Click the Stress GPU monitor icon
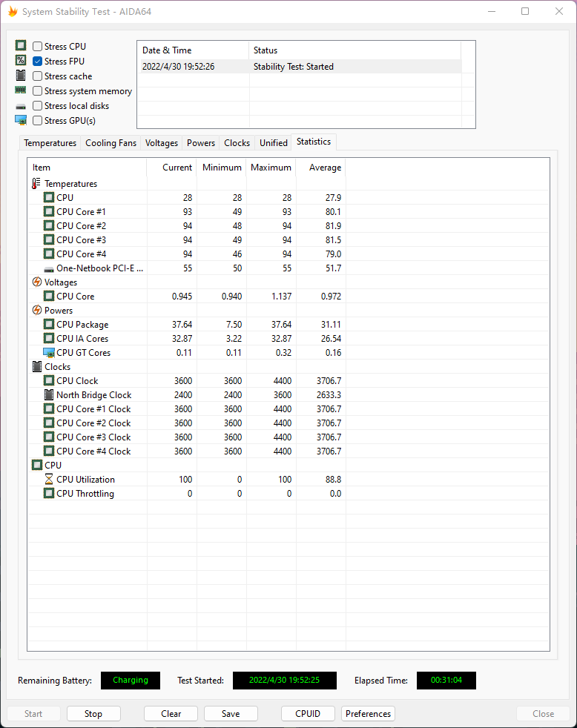 click(21, 120)
